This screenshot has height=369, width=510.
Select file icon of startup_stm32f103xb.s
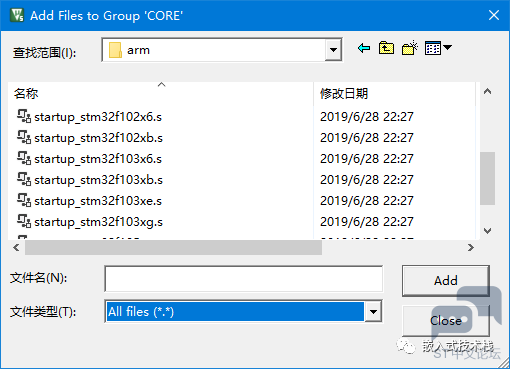tap(24, 179)
